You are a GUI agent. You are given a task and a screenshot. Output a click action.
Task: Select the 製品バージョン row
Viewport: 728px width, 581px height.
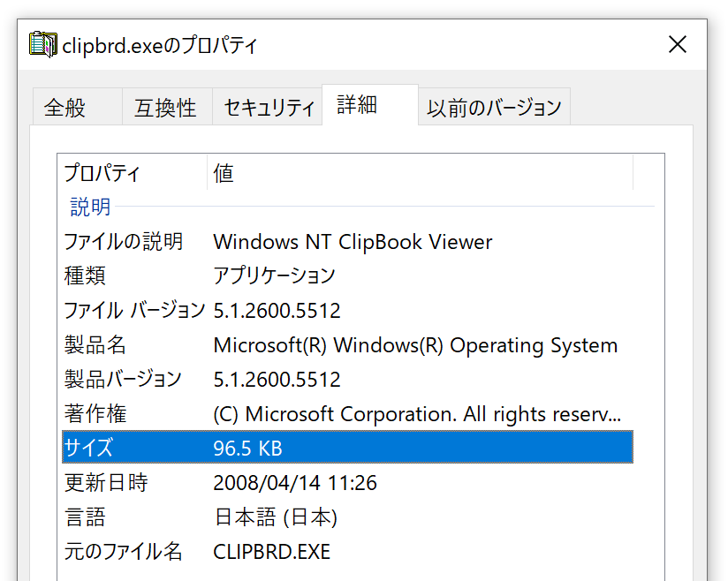(x=347, y=379)
